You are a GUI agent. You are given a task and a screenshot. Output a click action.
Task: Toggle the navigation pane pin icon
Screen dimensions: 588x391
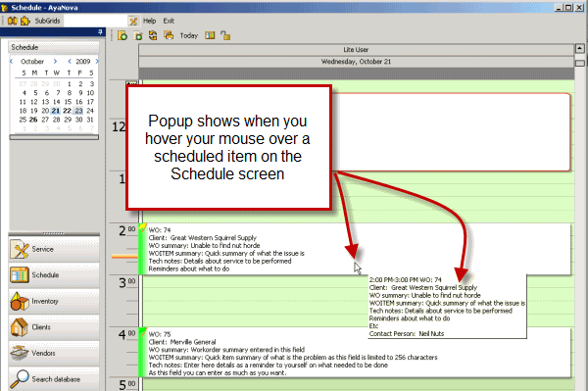pyautogui.click(x=100, y=32)
